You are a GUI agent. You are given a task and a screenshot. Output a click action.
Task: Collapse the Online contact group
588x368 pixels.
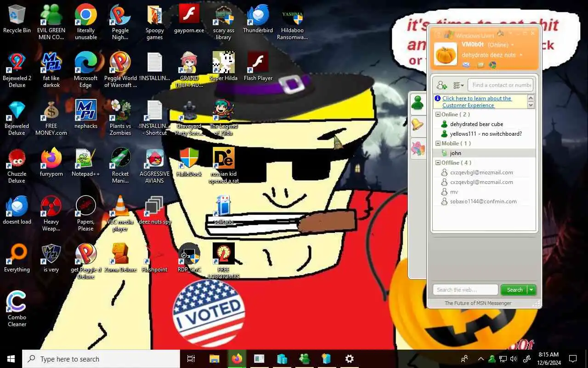tap(438, 115)
